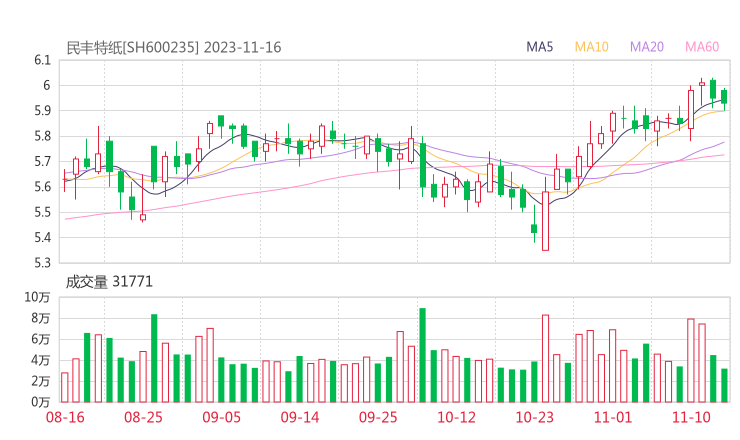Image resolution: width=740 pixels, height=440 pixels.
Task: Click the 10万 volume axis label
Action: point(37,297)
